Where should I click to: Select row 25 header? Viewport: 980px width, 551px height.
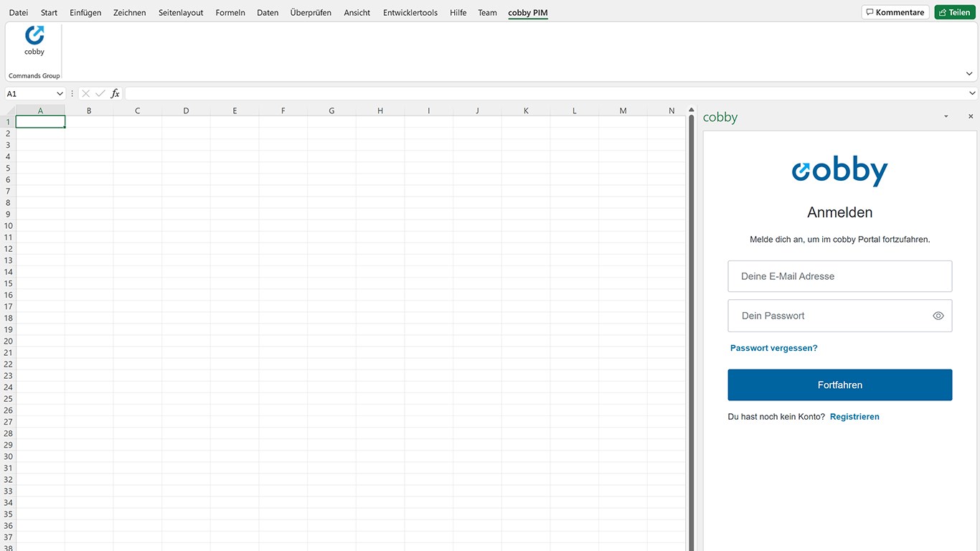click(x=8, y=399)
